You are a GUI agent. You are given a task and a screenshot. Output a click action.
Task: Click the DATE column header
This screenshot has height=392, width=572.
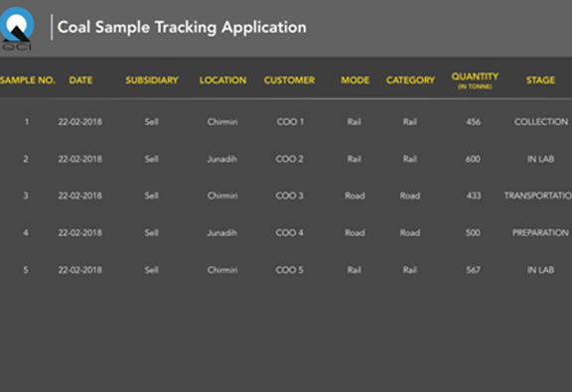click(80, 80)
